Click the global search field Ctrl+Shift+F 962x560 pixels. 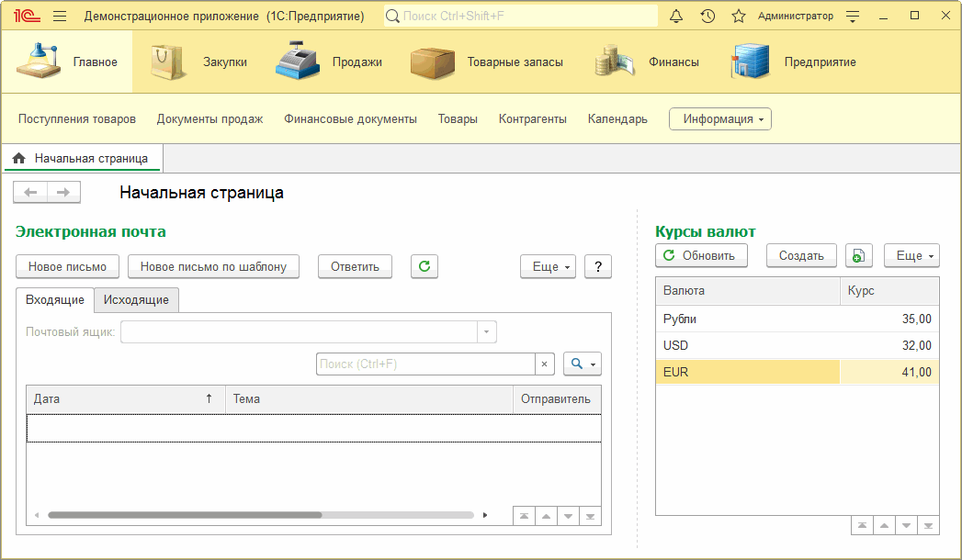pos(515,16)
